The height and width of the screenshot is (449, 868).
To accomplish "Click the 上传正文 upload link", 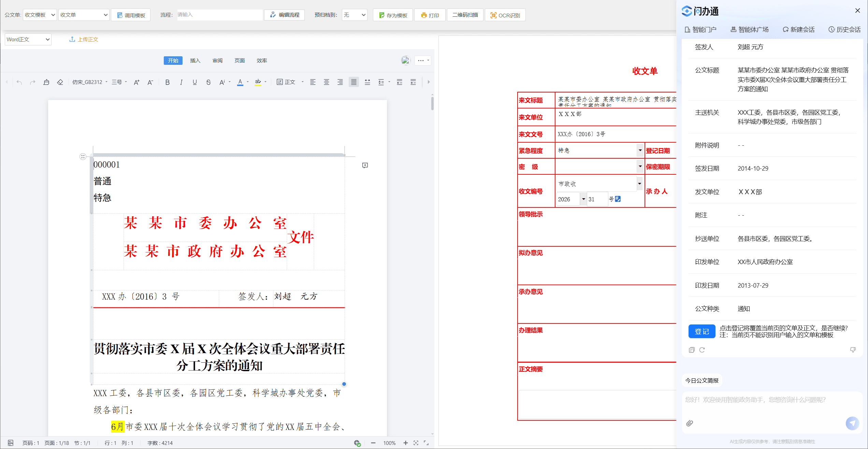I will click(84, 39).
